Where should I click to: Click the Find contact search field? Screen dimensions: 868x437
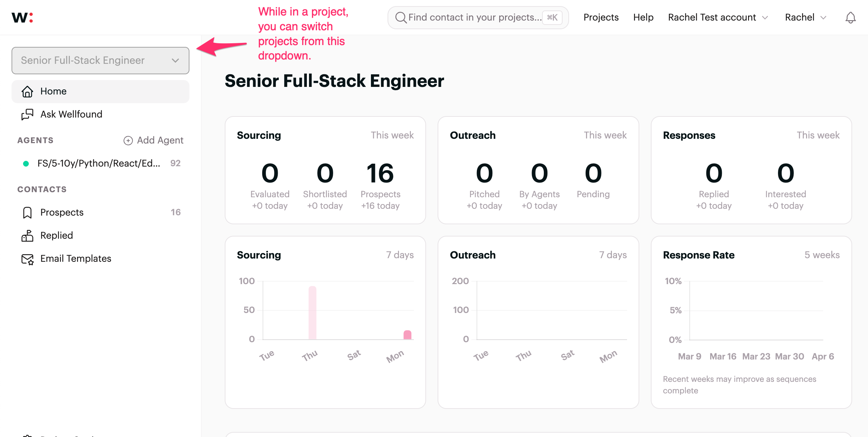click(475, 17)
